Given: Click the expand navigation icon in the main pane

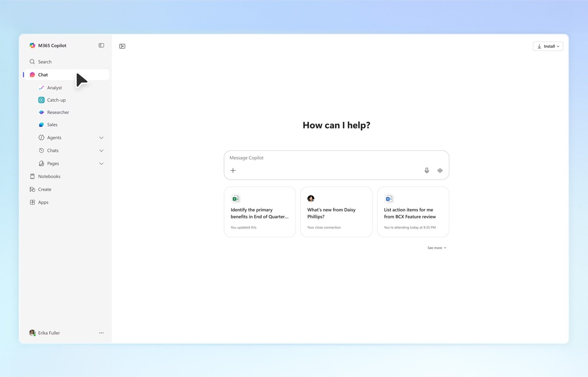Looking at the screenshot, I should (122, 46).
